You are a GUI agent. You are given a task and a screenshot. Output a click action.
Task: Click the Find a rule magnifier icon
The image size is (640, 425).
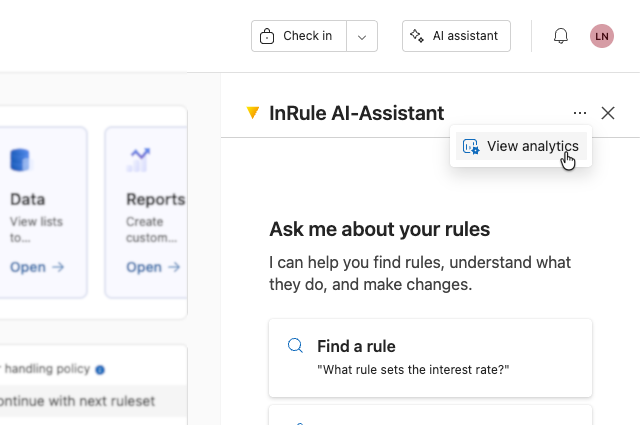click(x=295, y=345)
